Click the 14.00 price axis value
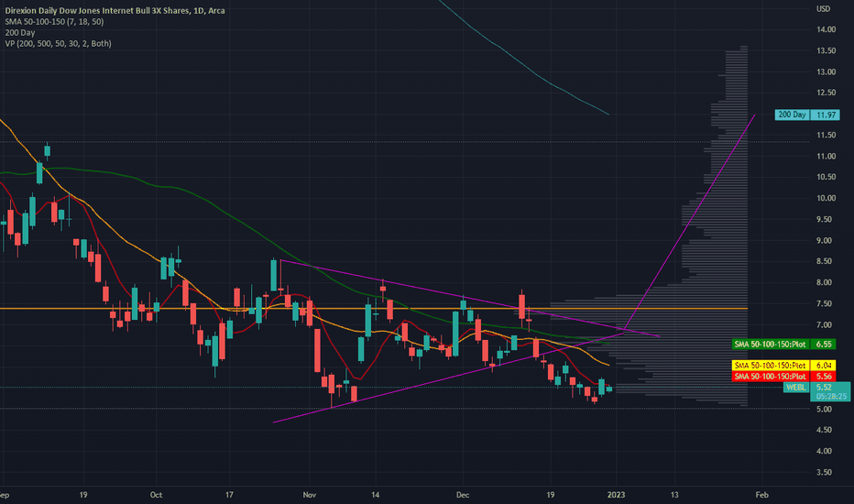Viewport: 854px width, 504px height. tap(826, 29)
